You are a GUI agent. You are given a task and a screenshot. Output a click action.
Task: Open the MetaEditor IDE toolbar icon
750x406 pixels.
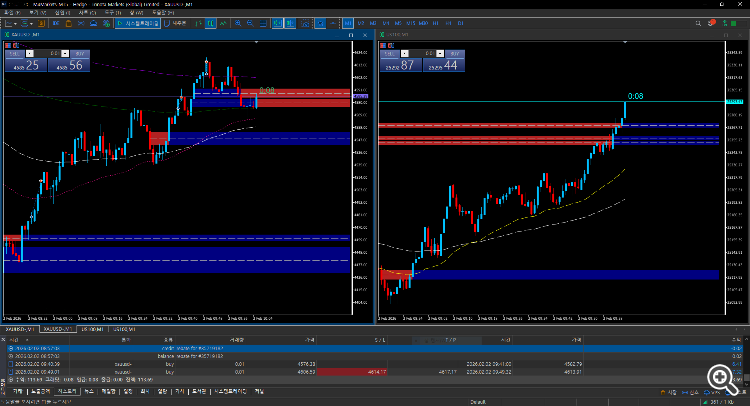coord(56,23)
